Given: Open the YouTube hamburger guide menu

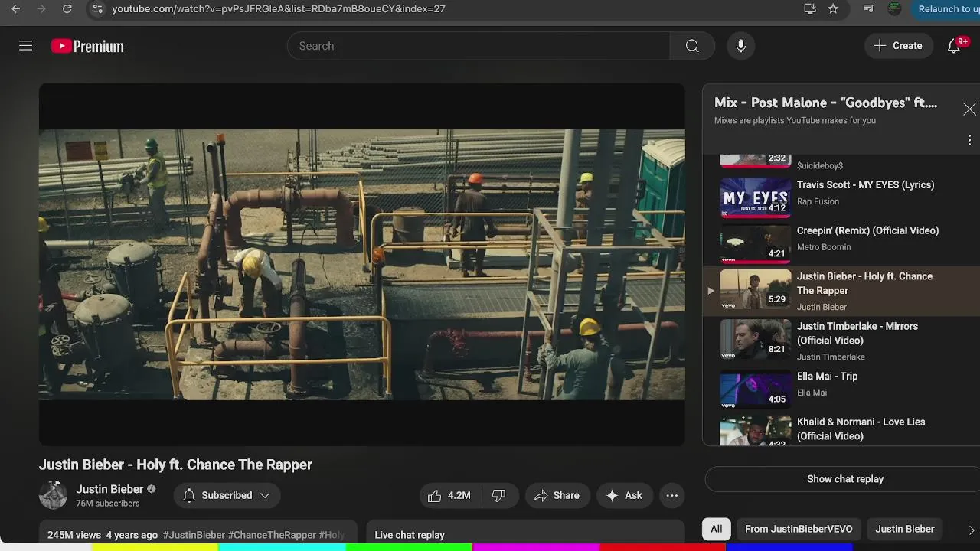Looking at the screenshot, I should (25, 46).
